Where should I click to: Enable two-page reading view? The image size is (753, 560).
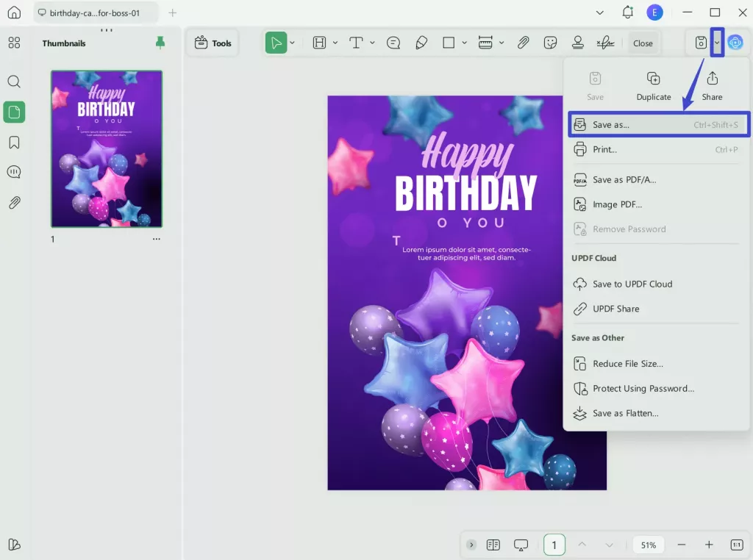point(493,545)
